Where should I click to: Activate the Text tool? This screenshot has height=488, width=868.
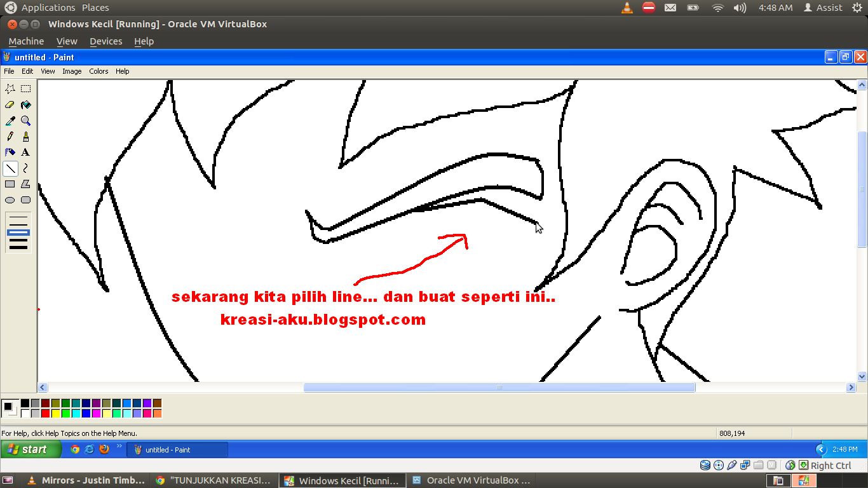tap(25, 152)
